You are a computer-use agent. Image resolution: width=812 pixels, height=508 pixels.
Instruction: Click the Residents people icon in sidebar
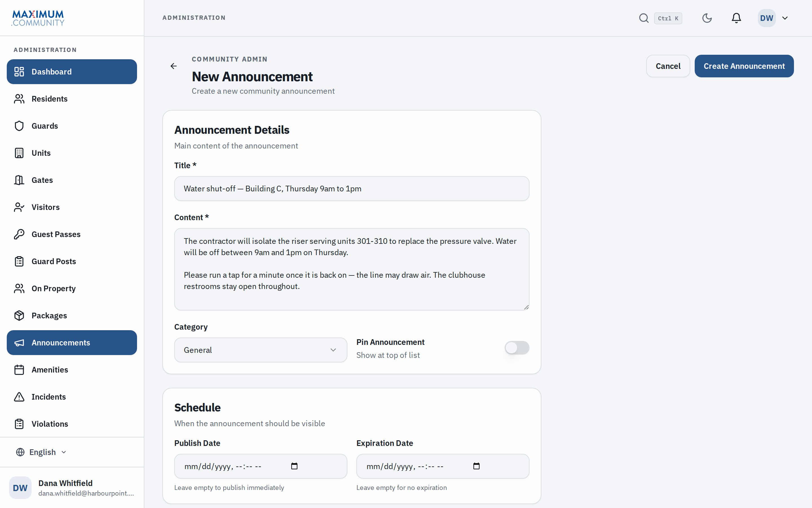(x=19, y=99)
